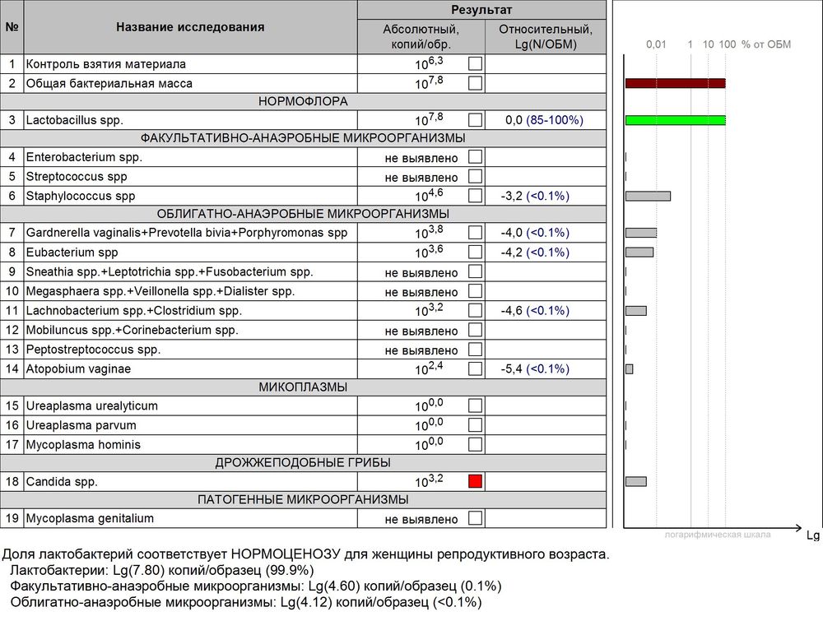Click the Название исследования column header

pos(190,27)
